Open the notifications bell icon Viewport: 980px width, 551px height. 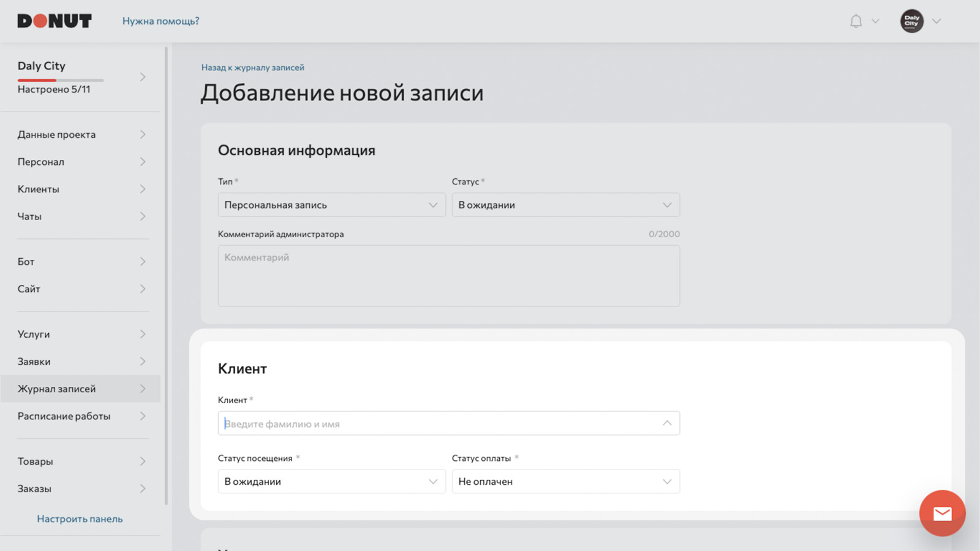(x=856, y=21)
